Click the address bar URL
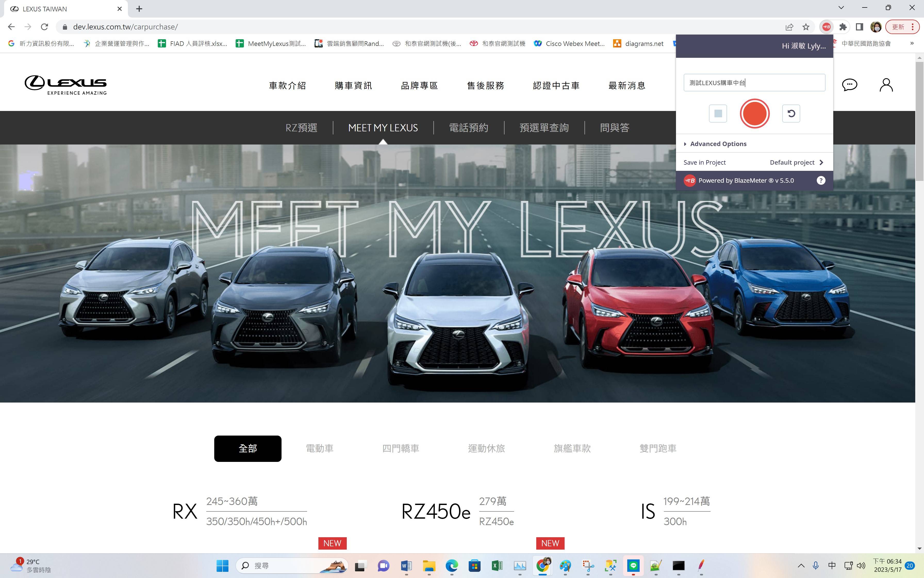Viewport: 924px width, 578px height. point(125,27)
